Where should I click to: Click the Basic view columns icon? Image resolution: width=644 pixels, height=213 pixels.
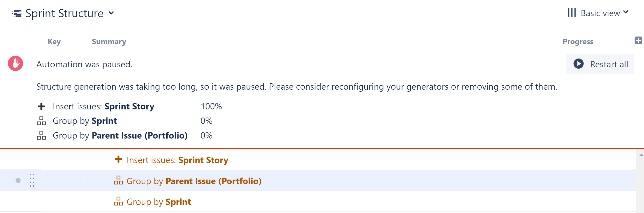click(x=572, y=13)
